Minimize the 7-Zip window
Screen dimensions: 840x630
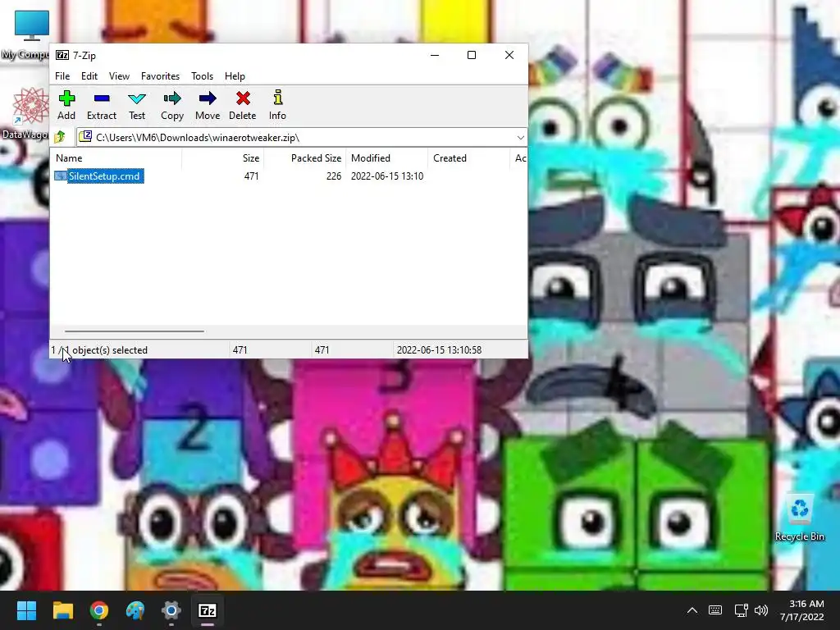pyautogui.click(x=435, y=55)
